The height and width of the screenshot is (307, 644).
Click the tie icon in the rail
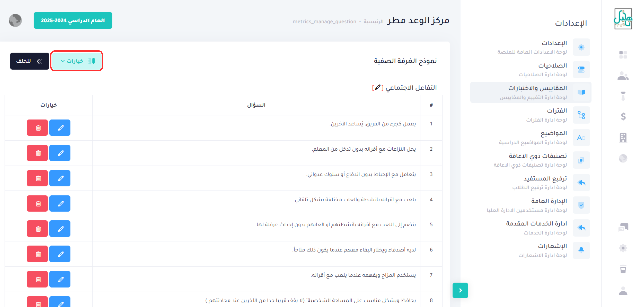[x=623, y=96]
